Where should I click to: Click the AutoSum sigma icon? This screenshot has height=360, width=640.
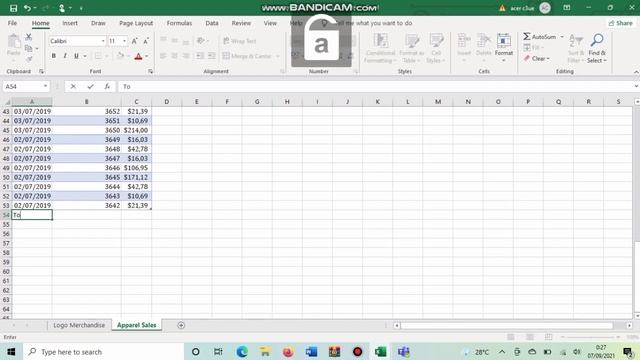coord(527,37)
